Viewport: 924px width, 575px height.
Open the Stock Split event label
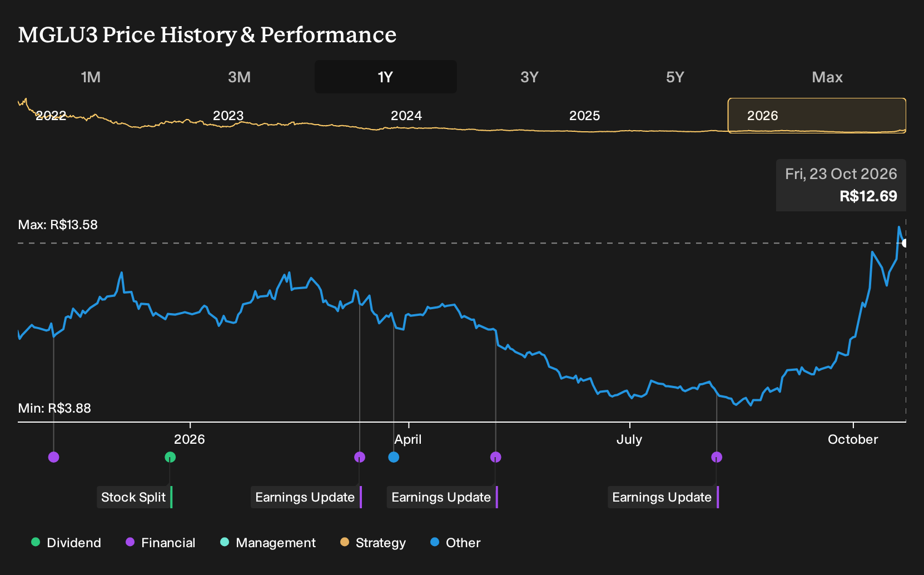(135, 497)
